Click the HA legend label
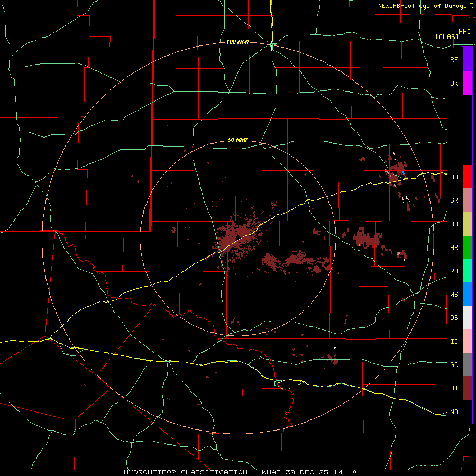Viewport: 476px width, 476px height. click(x=454, y=177)
